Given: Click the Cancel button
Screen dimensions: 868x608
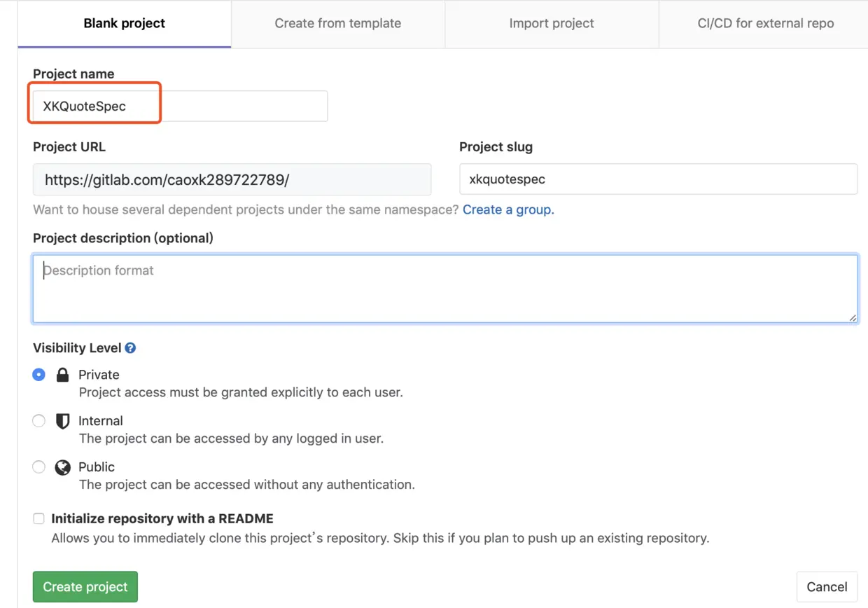Looking at the screenshot, I should click(827, 587).
